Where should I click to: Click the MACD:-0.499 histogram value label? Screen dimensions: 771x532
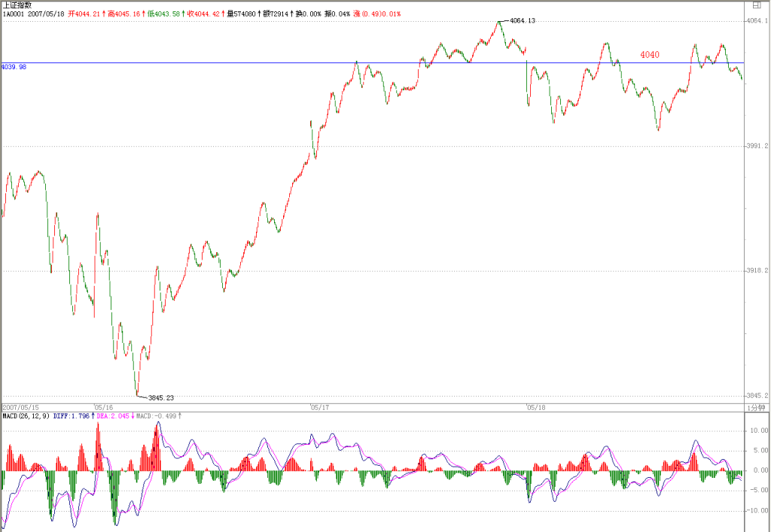click(158, 416)
